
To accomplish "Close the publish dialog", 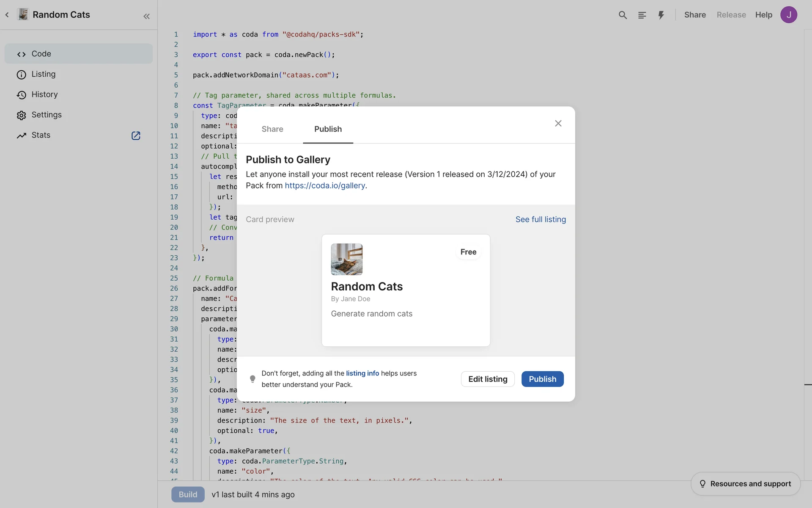I will tap(558, 123).
